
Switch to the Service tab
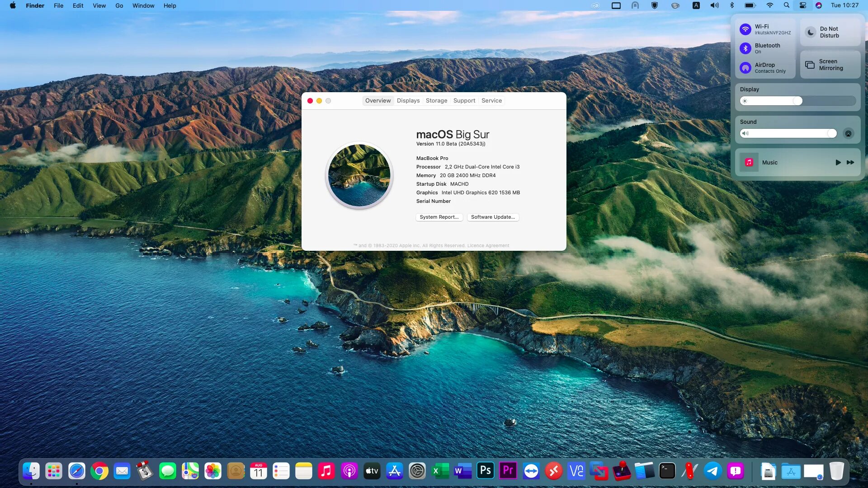click(491, 100)
